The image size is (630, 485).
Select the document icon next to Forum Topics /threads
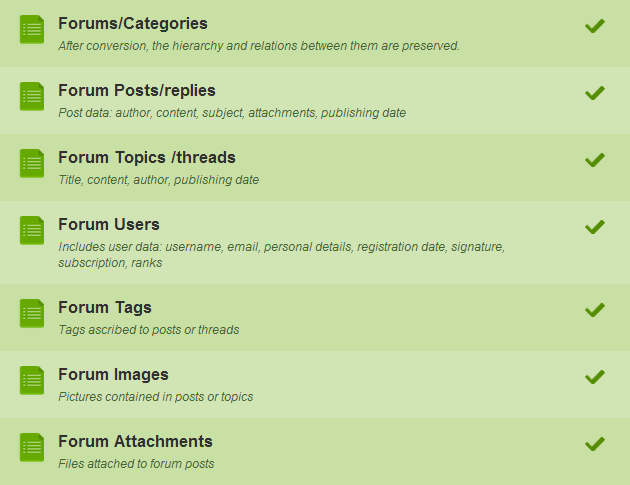32,164
